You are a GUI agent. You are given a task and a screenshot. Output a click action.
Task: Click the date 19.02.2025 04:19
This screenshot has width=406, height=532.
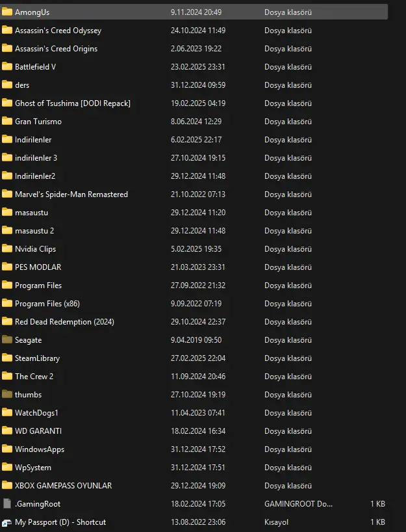tap(198, 103)
